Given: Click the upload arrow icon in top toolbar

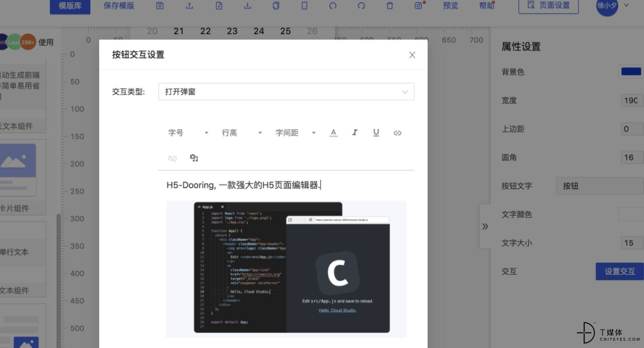Looking at the screenshot, I should tap(189, 6).
